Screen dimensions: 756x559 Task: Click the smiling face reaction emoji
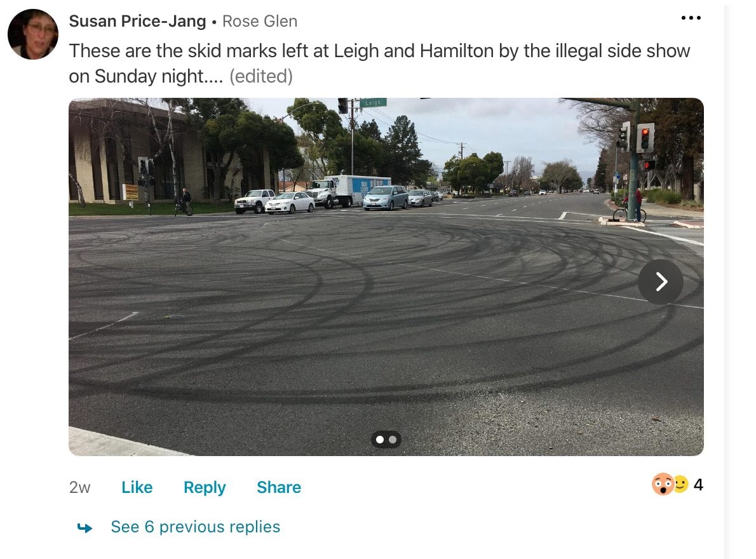(x=681, y=484)
